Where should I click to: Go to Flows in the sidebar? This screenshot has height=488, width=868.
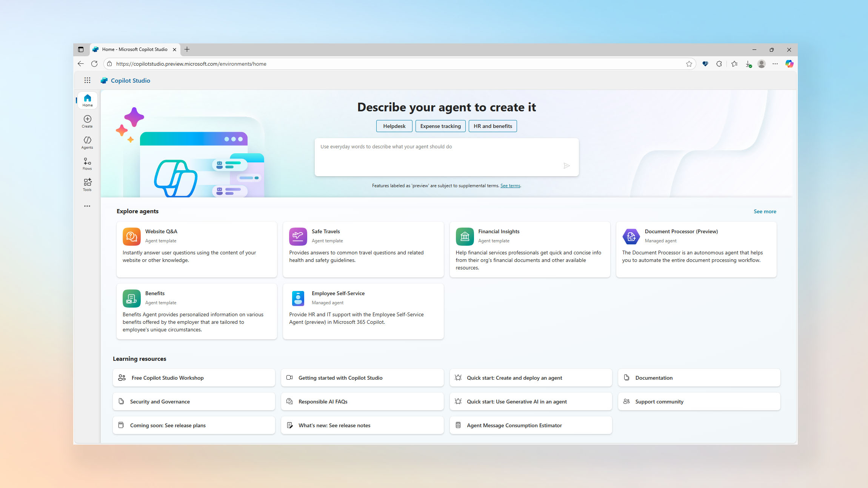tap(87, 164)
